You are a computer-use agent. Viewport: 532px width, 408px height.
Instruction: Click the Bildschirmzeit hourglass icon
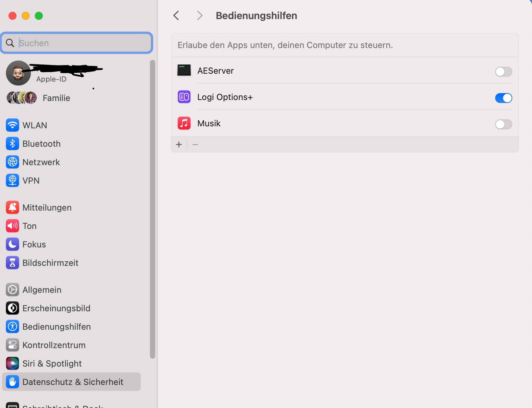12,263
